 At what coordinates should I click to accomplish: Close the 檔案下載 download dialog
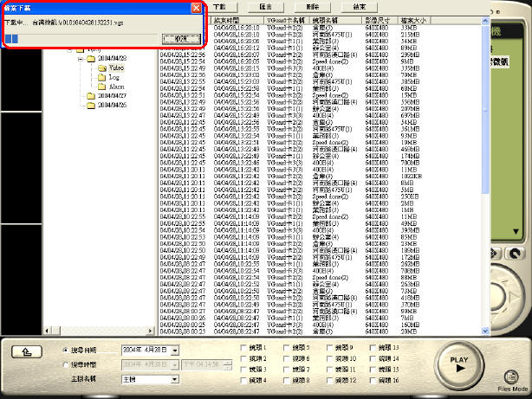coord(196,8)
